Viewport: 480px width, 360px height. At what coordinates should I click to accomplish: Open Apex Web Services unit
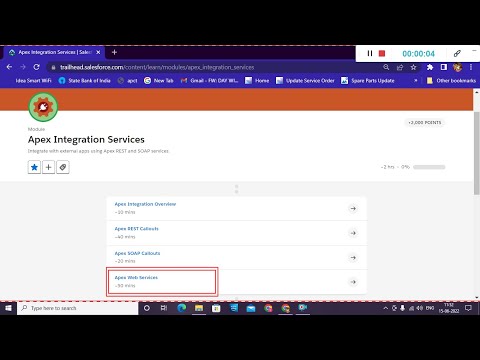tap(136, 278)
